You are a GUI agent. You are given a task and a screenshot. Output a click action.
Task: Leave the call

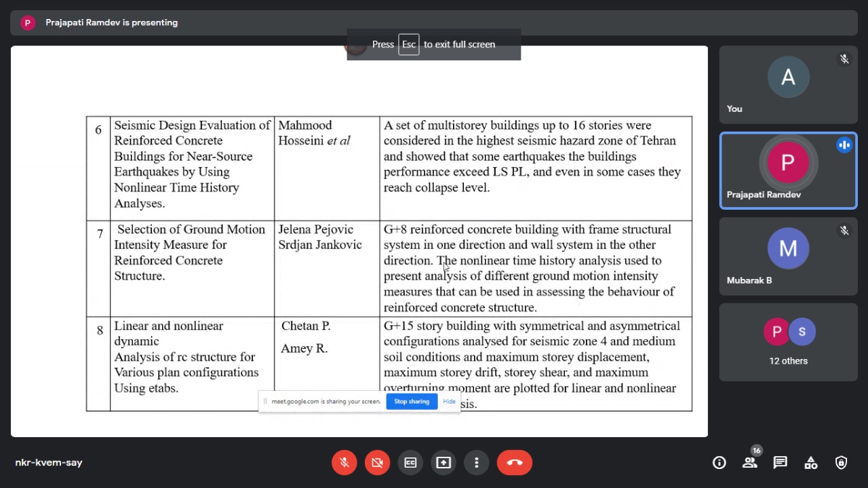515,462
